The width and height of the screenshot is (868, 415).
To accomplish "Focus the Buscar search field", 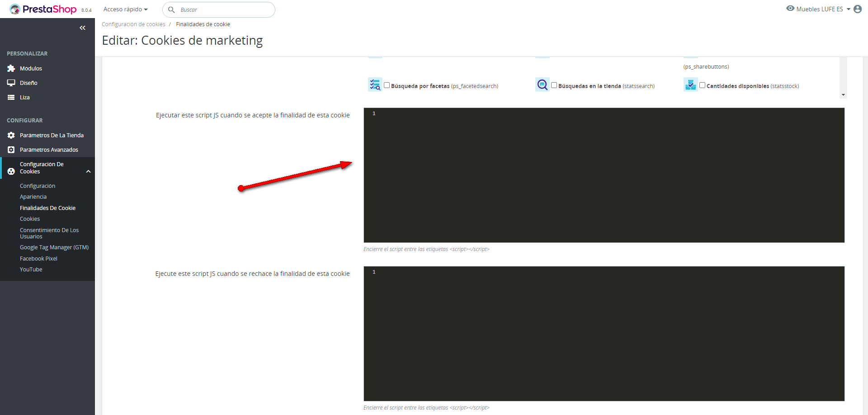I will pos(219,9).
